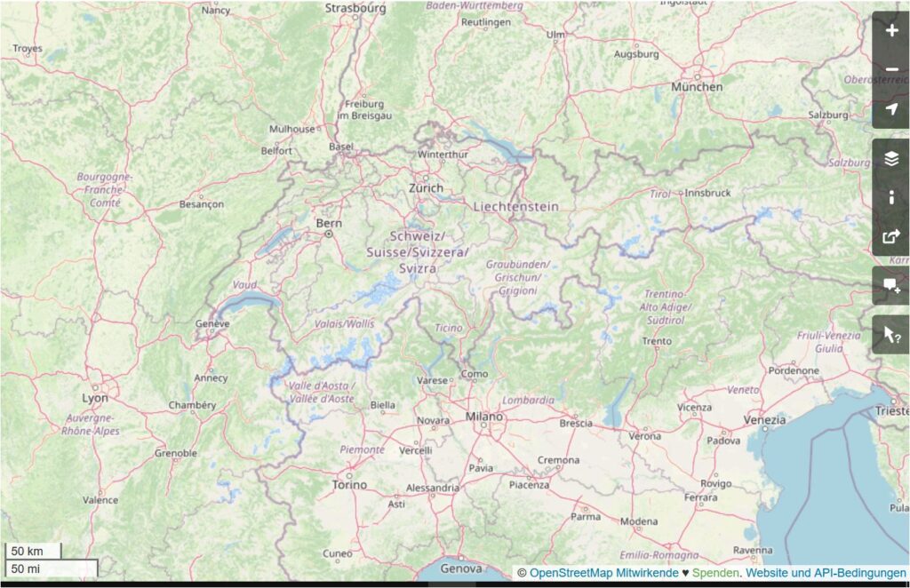Select the Padova city label
This screenshot has width=910, height=588.
pos(723,441)
